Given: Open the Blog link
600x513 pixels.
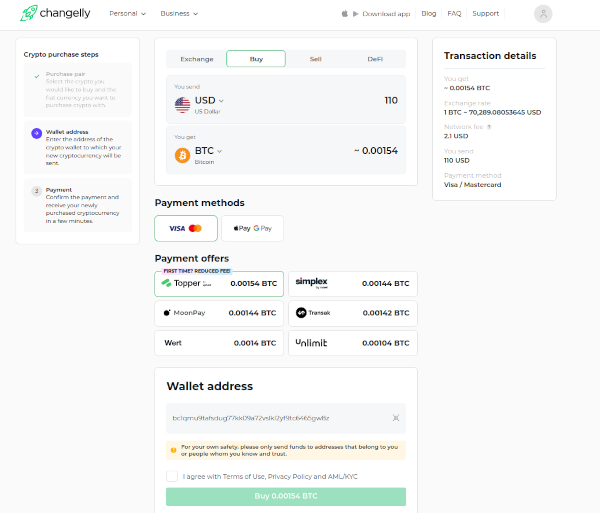Looking at the screenshot, I should pos(429,13).
